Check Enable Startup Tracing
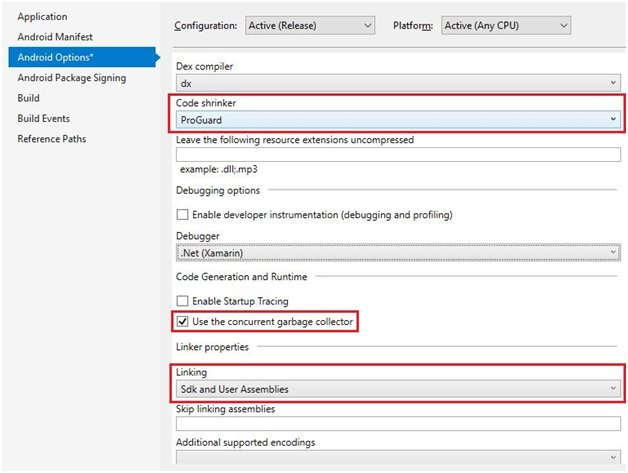628x473 pixels. pos(182,301)
